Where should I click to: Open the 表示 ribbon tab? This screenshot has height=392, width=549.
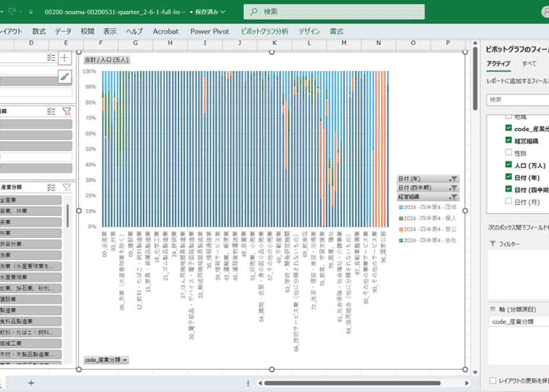coord(110,31)
